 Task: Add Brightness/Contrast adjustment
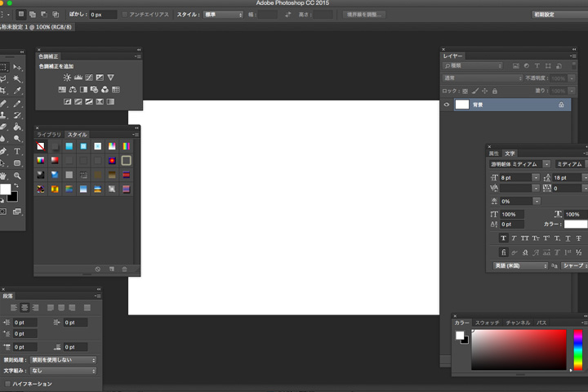[x=67, y=78]
